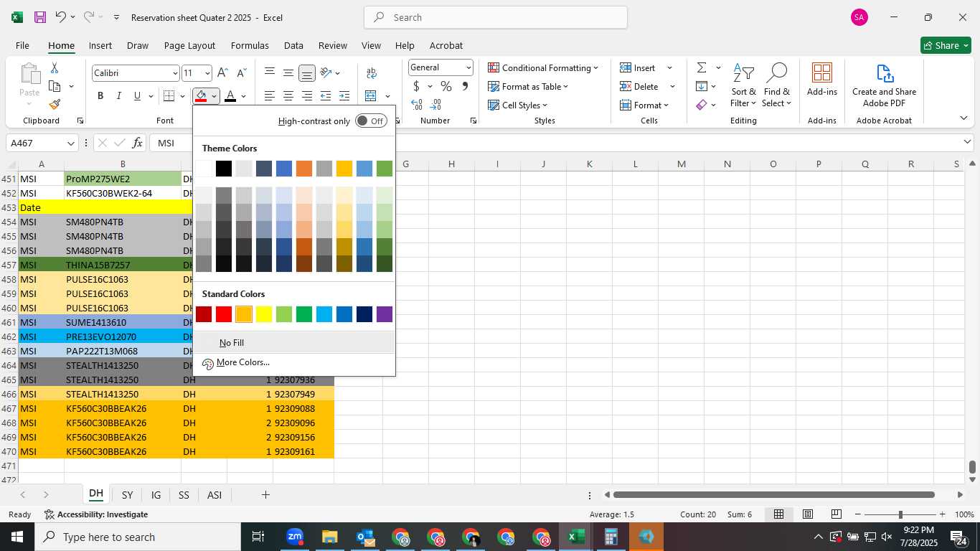The height and width of the screenshot is (551, 980).
Task: Open the font size dropdown
Action: (x=207, y=73)
